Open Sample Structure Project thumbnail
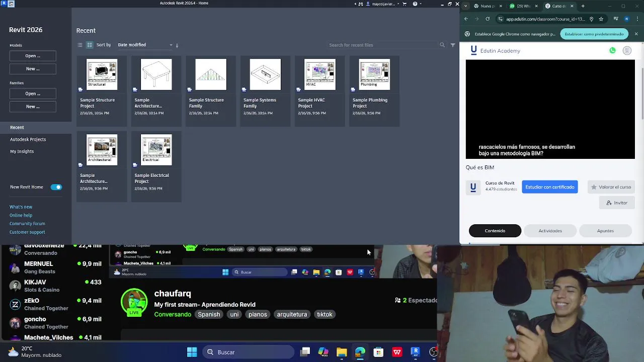 (x=102, y=75)
